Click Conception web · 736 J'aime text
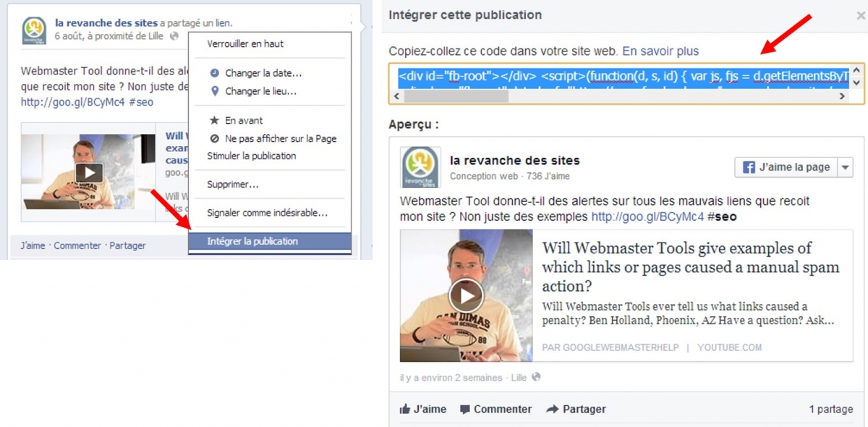 point(510,176)
